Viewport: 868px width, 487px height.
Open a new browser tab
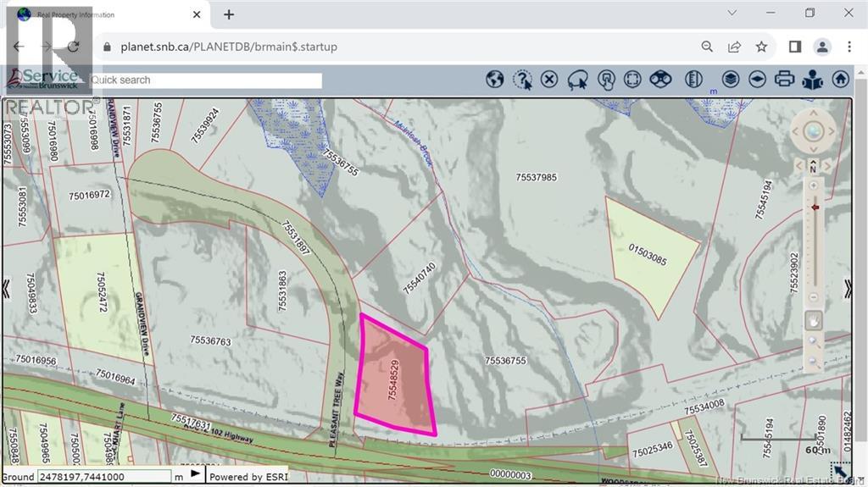coord(229,14)
